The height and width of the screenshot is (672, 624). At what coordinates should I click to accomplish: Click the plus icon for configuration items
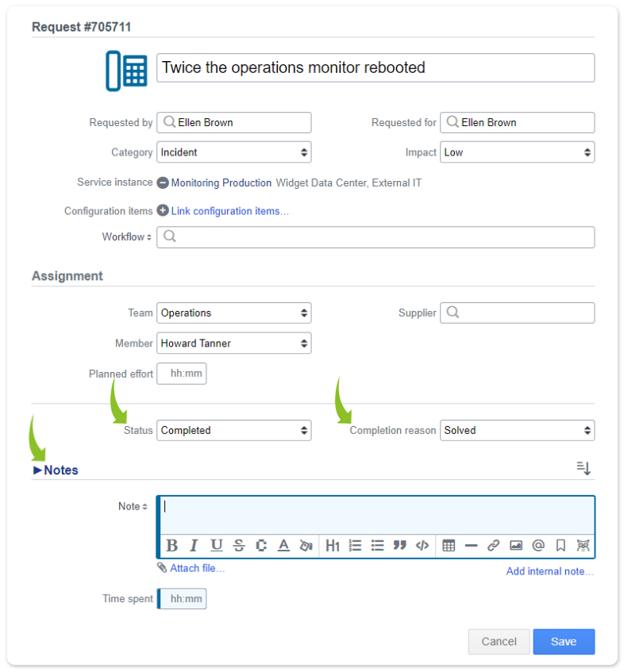[x=163, y=210]
